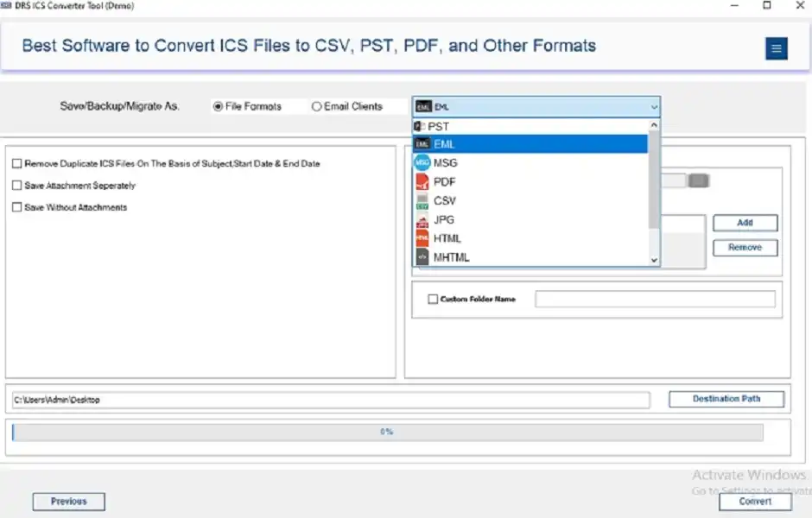
Task: Click the JPG format icon
Action: click(x=422, y=220)
